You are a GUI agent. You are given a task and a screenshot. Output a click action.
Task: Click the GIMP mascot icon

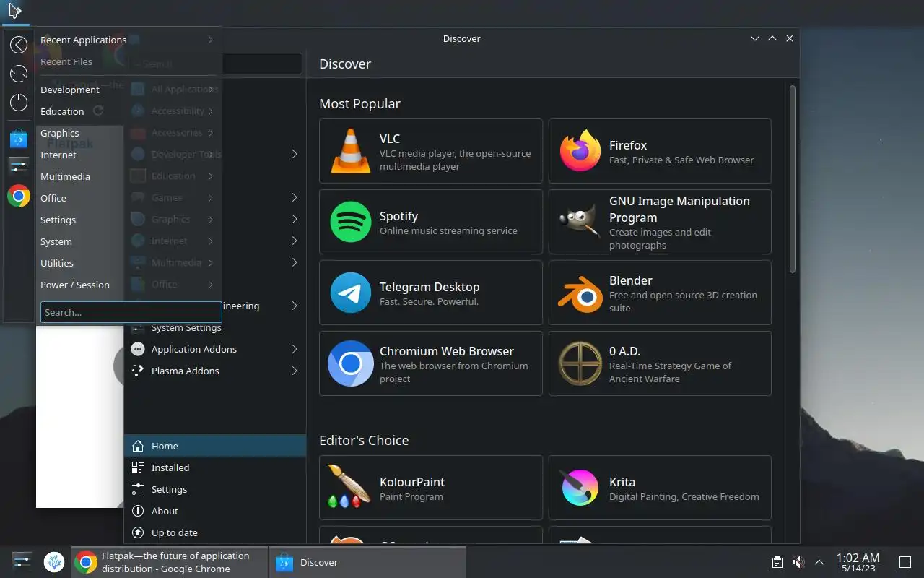click(580, 222)
